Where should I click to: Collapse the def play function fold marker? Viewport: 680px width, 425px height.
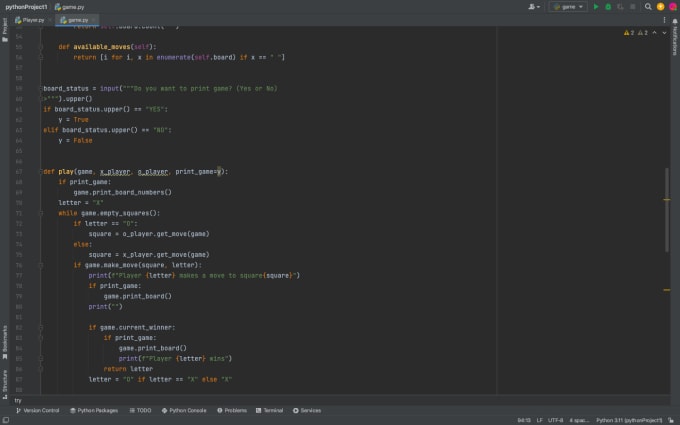pos(41,172)
